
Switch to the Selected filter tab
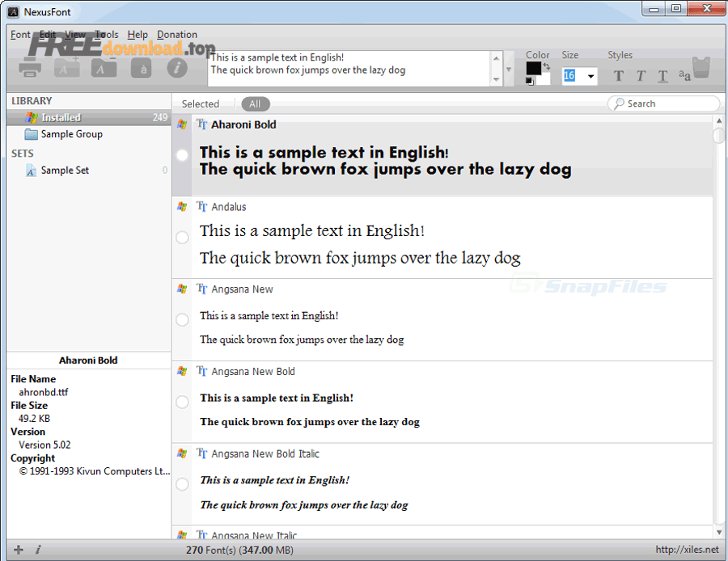coord(200,104)
